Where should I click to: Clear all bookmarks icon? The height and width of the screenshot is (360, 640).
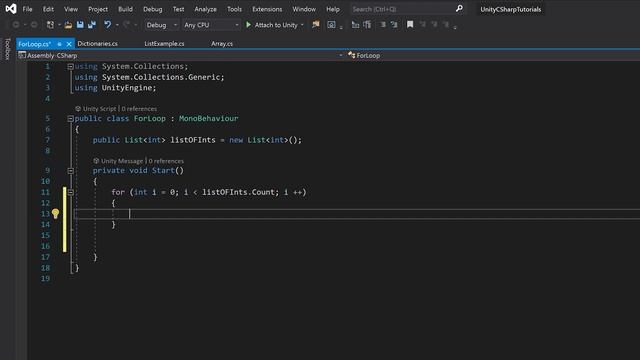pyautogui.click(x=446, y=25)
